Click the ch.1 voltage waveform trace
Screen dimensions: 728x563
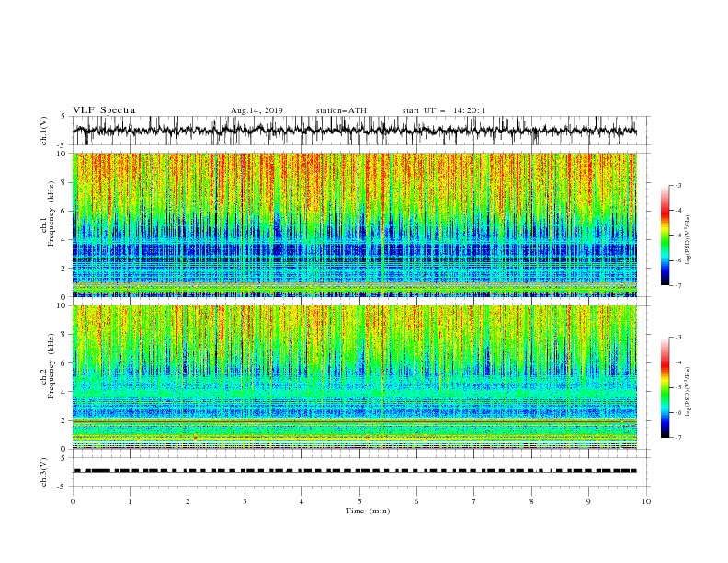[x=354, y=131]
